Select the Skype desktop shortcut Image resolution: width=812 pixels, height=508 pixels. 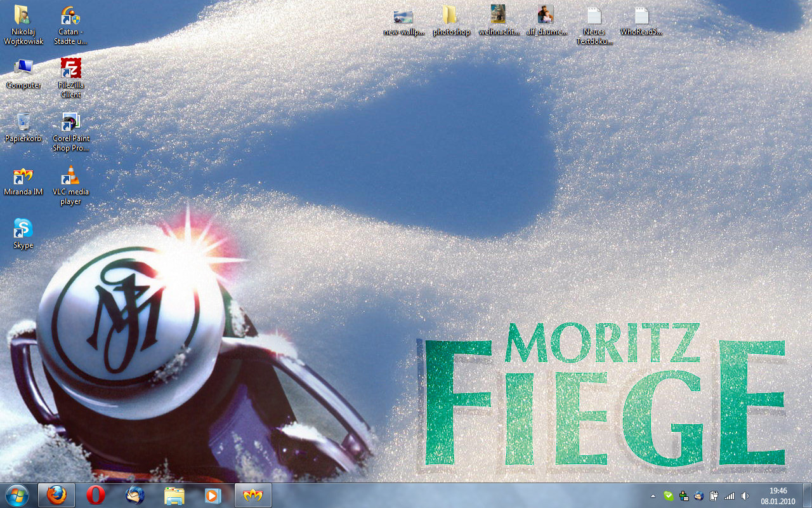pyautogui.click(x=23, y=229)
